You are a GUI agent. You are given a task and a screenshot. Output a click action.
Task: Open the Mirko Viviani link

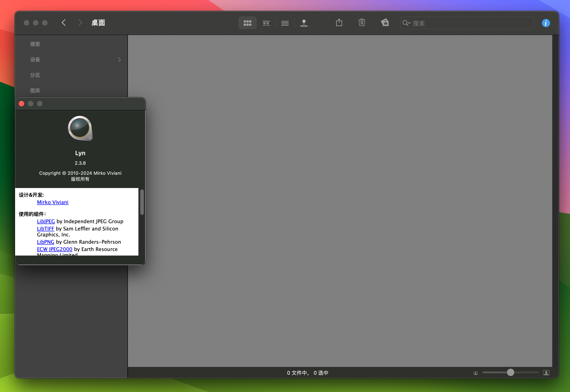[x=53, y=202]
